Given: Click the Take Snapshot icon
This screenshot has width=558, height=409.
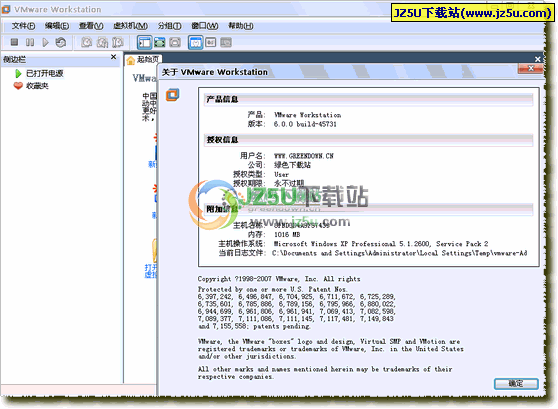Looking at the screenshot, I should click(86, 42).
